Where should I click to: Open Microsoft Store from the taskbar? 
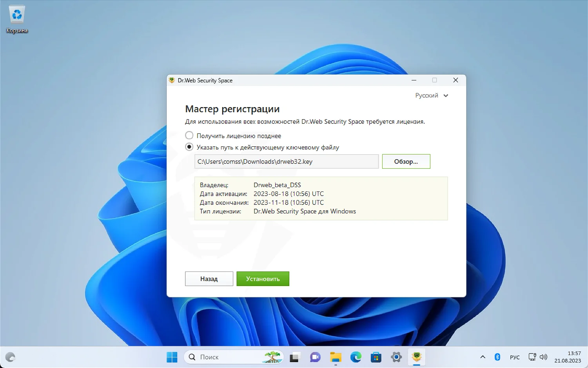[376, 357]
